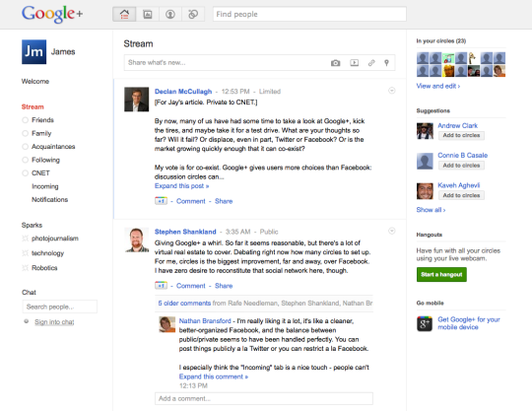
Task: Select the Following circle radio
Action: 25,160
